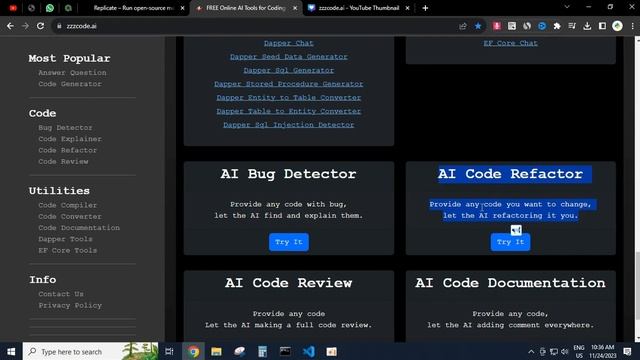Open the EF Core Chat link
This screenshot has width=640, height=360.
tap(510, 43)
